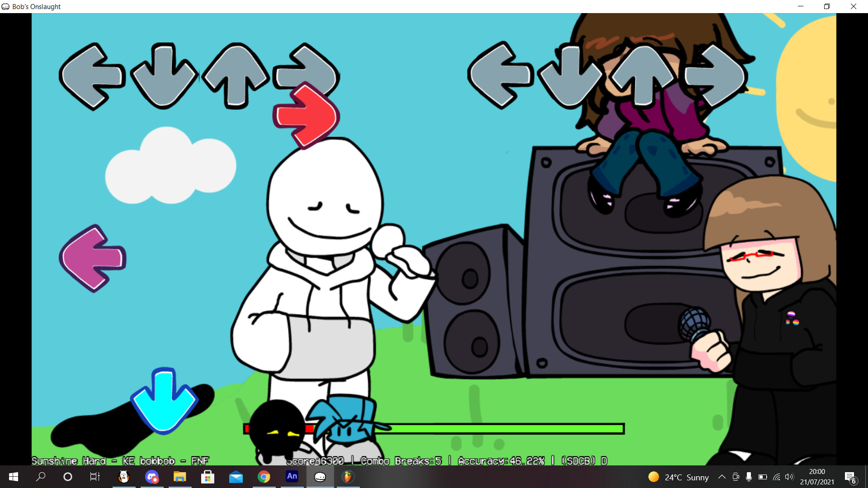868x488 pixels.
Task: Click the purple left arrow note
Action: click(x=92, y=258)
